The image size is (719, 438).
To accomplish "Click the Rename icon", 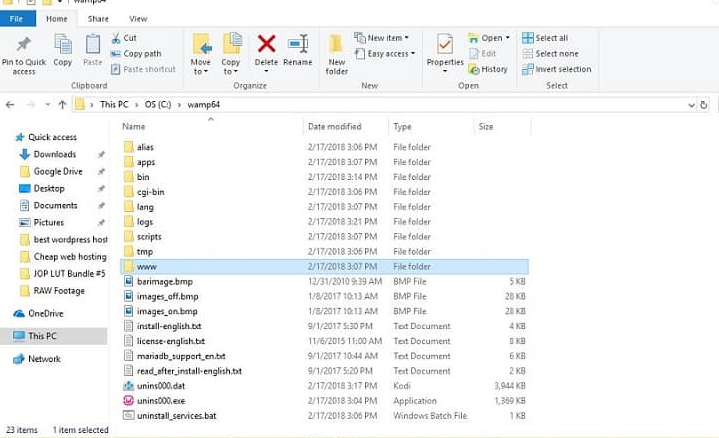I will click(298, 44).
